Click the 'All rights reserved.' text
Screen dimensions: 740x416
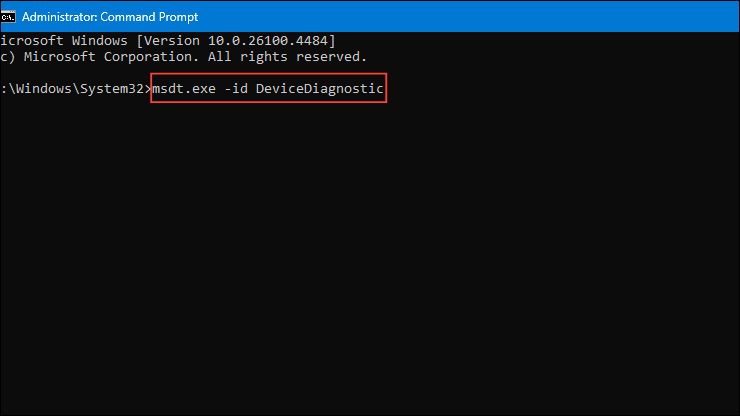(287, 57)
